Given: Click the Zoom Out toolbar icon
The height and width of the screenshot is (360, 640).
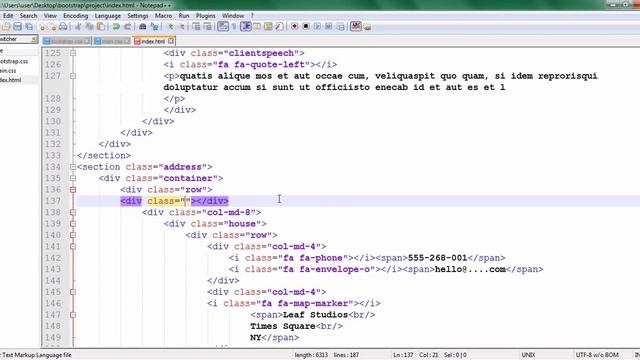Looking at the screenshot, I should click(182, 27).
